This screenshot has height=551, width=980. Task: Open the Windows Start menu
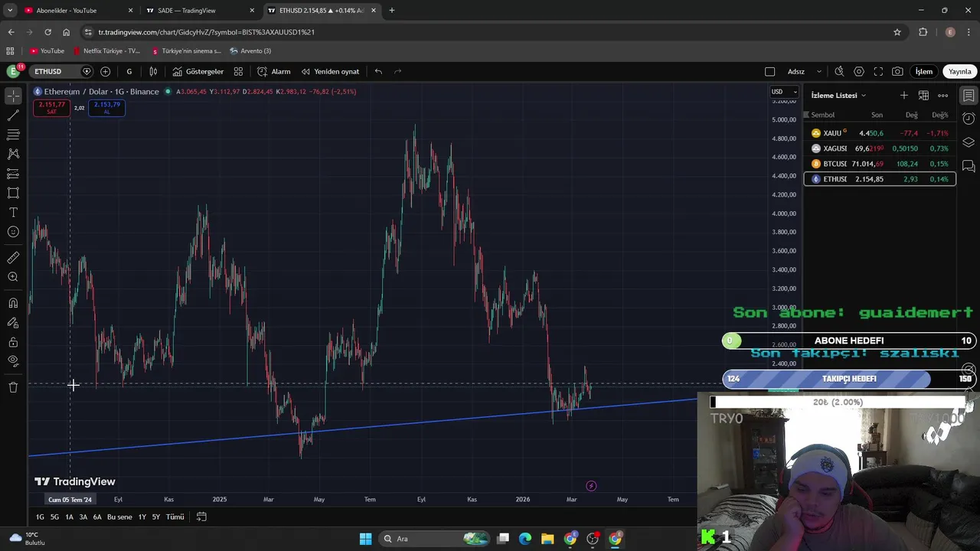coord(365,539)
